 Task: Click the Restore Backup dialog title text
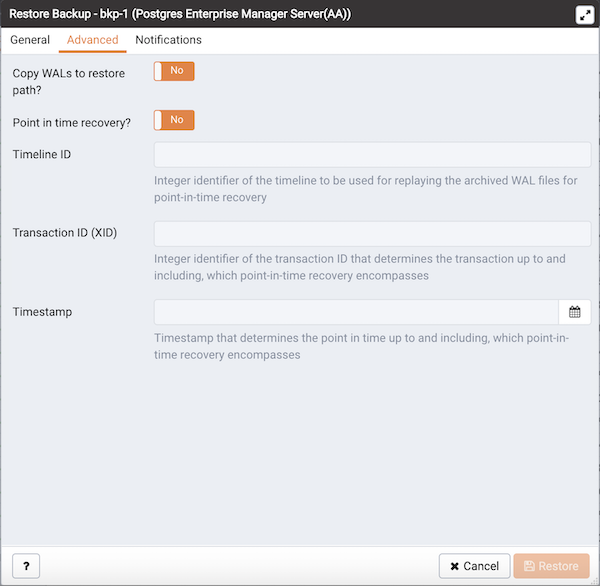point(180,14)
